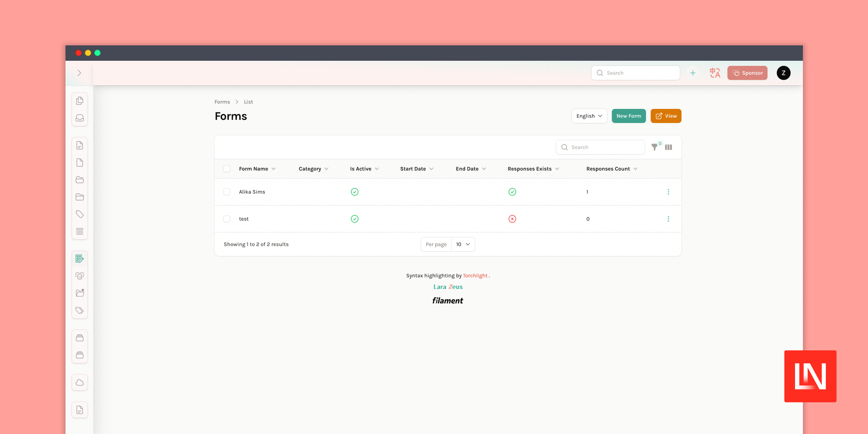The height and width of the screenshot is (434, 868).
Task: Open the Forms breadcrumb menu item
Action: click(222, 101)
